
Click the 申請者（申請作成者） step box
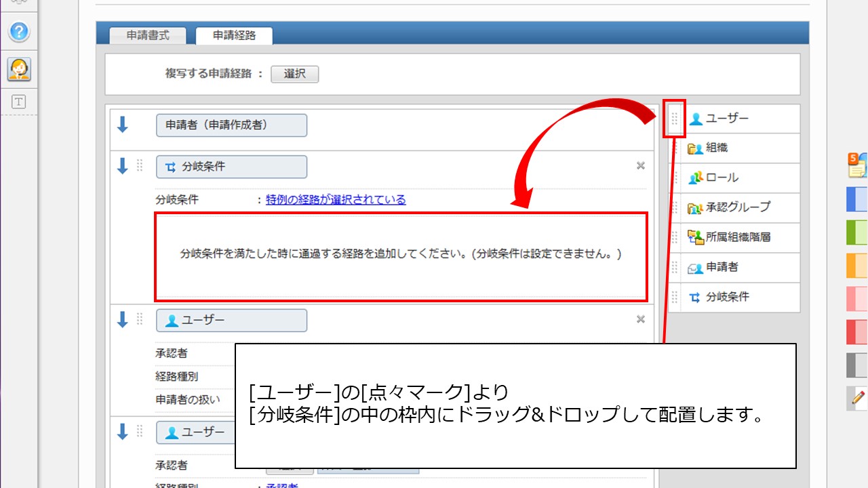coord(231,125)
